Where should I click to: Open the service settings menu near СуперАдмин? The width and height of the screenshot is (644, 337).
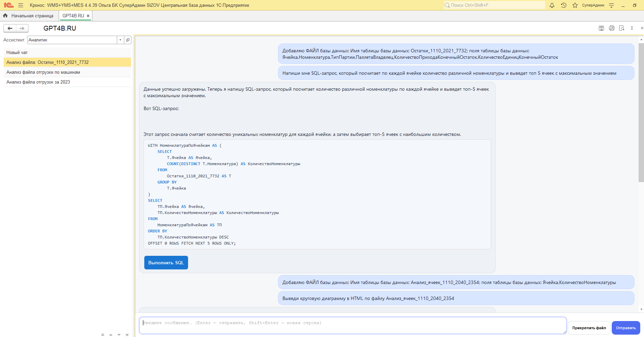tap(611, 5)
